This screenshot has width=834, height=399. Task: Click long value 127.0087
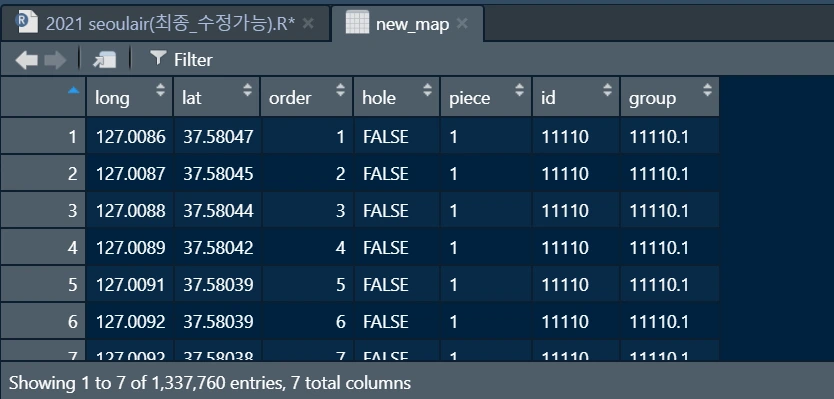131,174
